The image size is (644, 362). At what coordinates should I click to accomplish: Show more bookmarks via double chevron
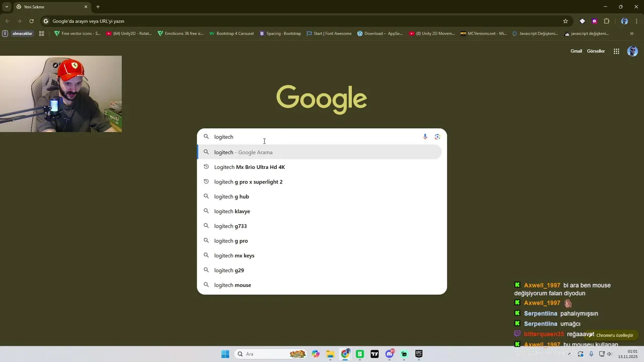click(x=632, y=34)
